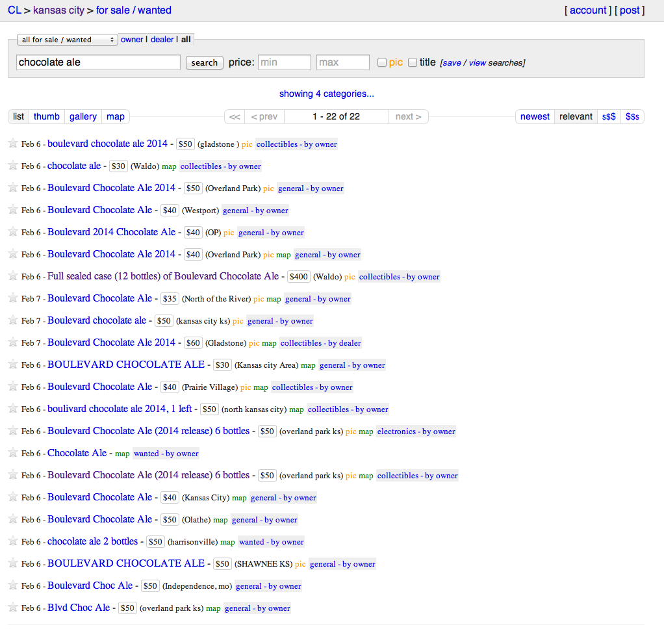Viewport: 664px width, 644px height.
Task: Switch to map view tab
Action: point(116,116)
